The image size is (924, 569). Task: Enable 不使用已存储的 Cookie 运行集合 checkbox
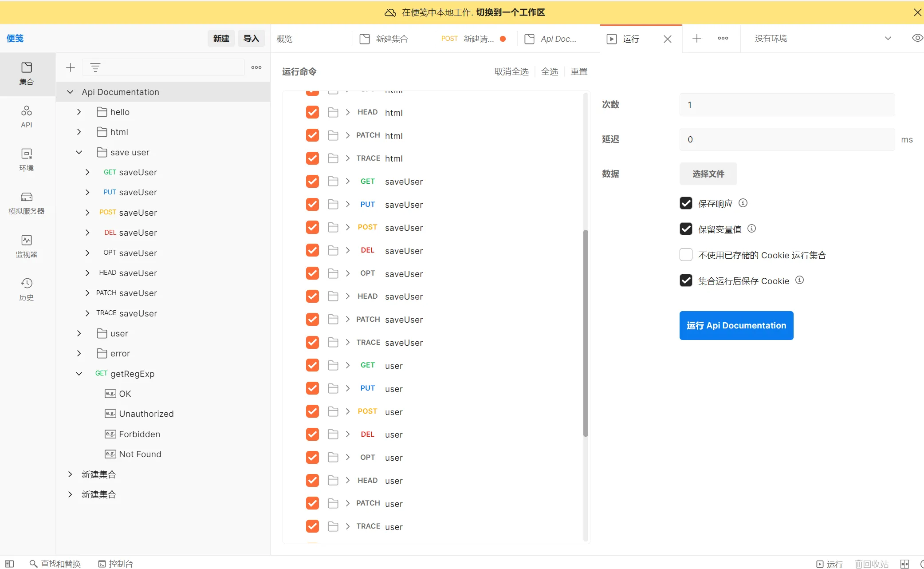click(x=686, y=255)
